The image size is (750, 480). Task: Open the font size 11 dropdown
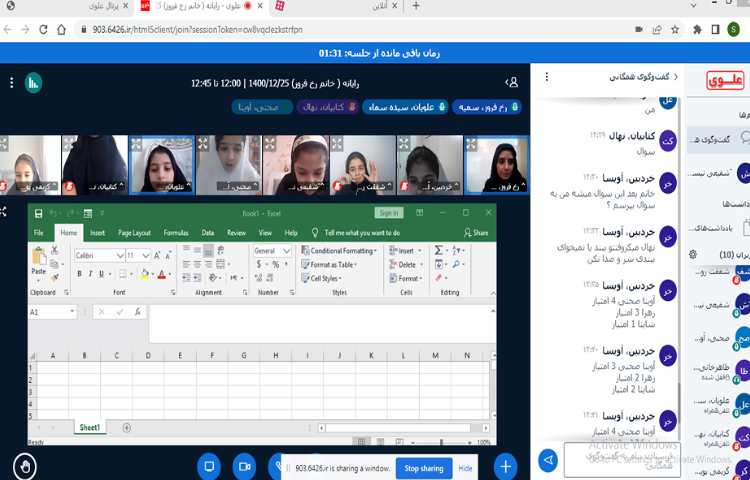145,256
